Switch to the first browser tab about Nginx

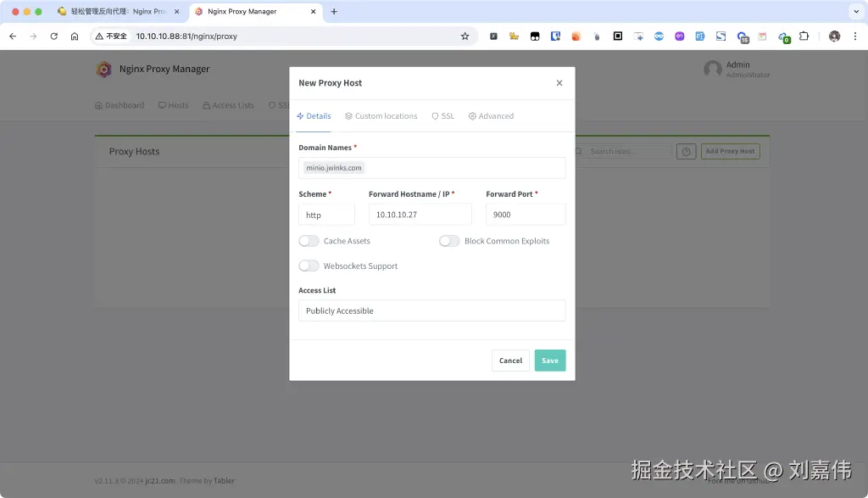[119, 12]
